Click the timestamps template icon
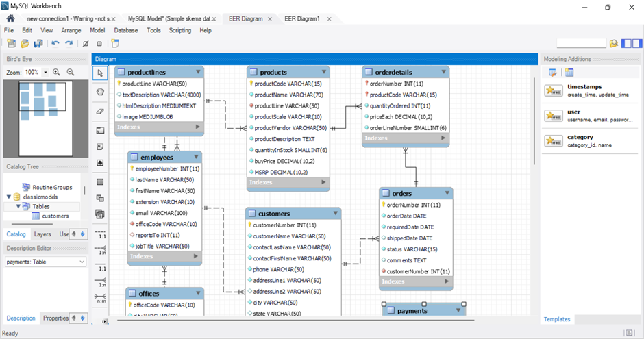The image size is (644, 339). point(554,90)
